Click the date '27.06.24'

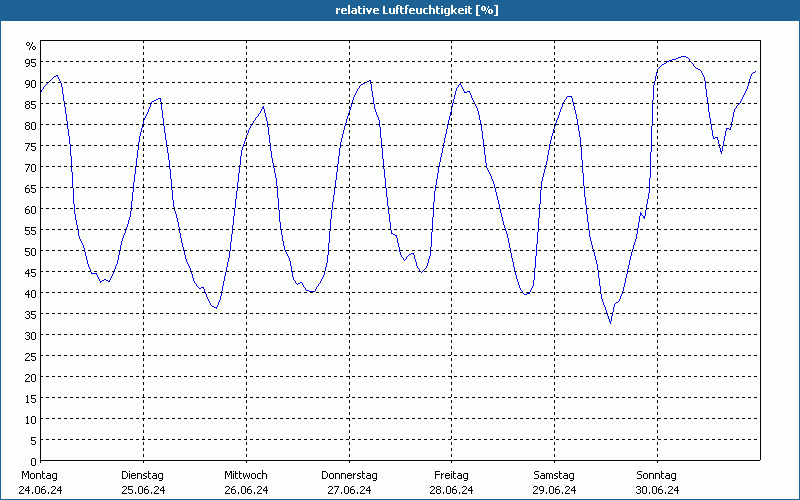click(349, 490)
